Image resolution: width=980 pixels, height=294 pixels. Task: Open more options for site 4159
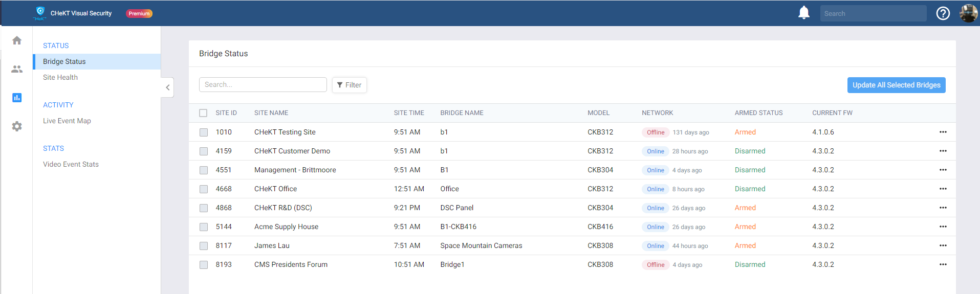click(943, 151)
